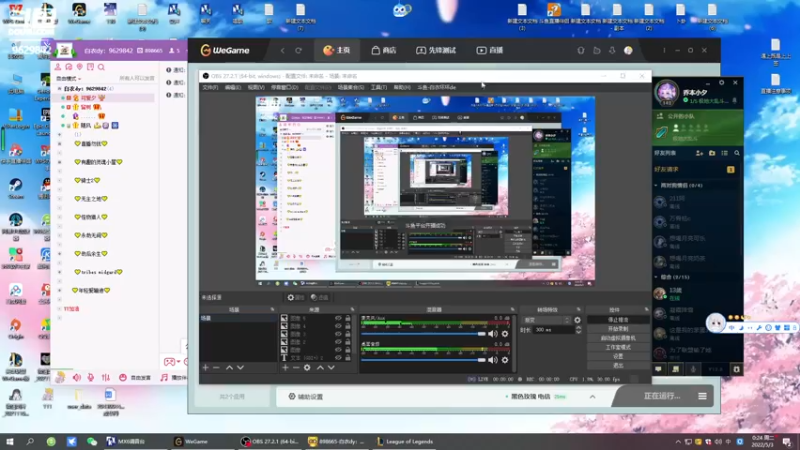Viewport: 800px width, 450px height.
Task: Increase the transition duration stepper
Action: [x=578, y=328]
